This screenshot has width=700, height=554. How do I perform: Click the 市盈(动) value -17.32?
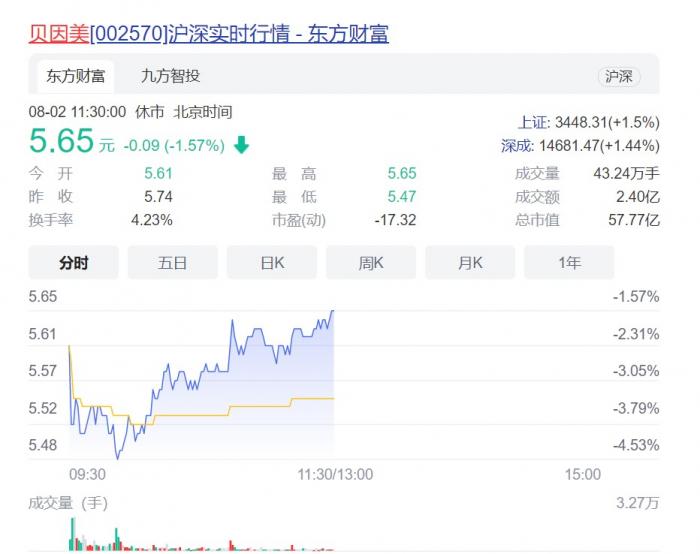click(396, 220)
